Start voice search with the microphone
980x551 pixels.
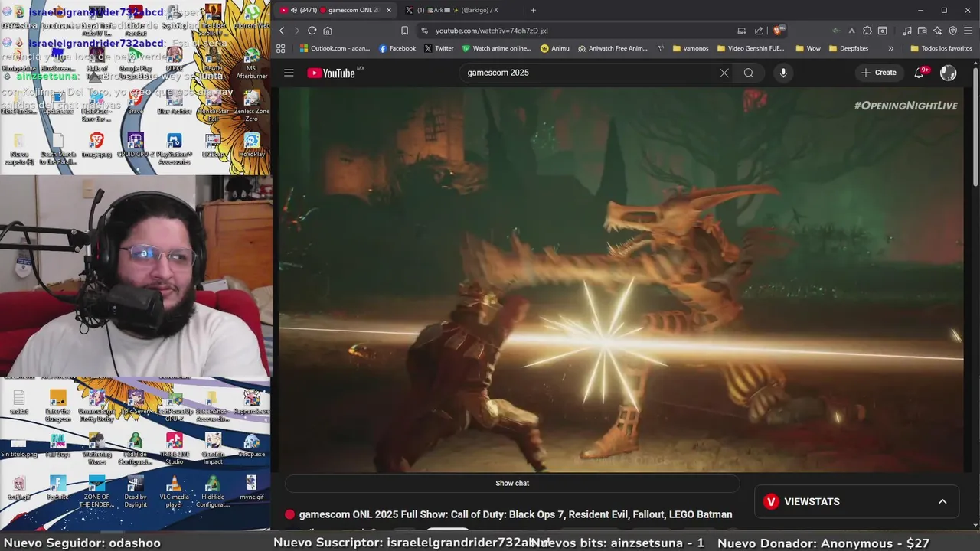(782, 73)
